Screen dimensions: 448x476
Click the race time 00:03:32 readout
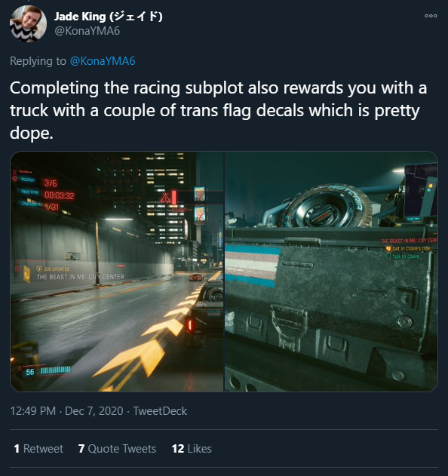coord(59,195)
